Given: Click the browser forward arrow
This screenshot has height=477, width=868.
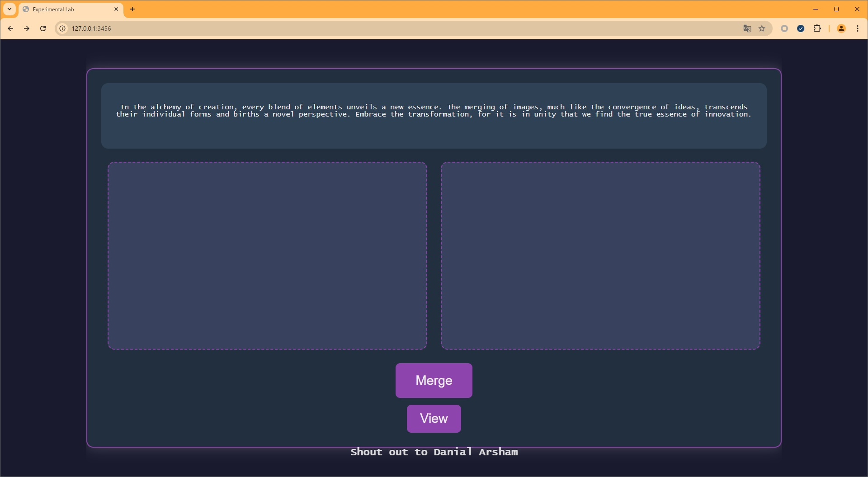Looking at the screenshot, I should click(27, 28).
